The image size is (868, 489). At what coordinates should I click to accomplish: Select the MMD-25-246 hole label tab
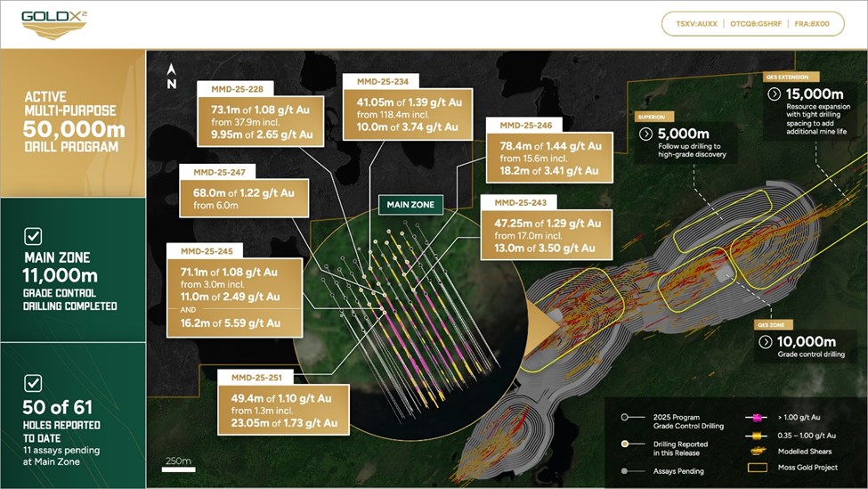point(526,126)
